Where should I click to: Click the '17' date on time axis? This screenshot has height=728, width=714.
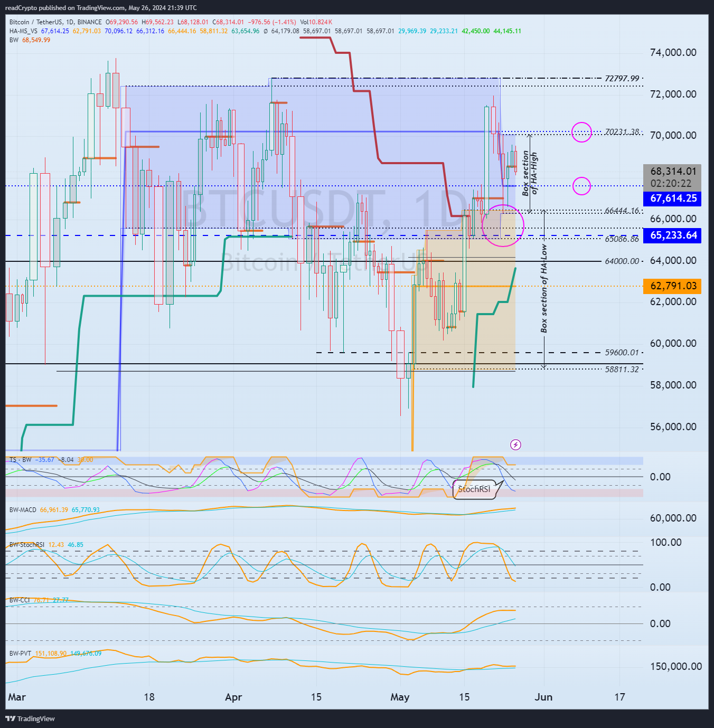[619, 697]
